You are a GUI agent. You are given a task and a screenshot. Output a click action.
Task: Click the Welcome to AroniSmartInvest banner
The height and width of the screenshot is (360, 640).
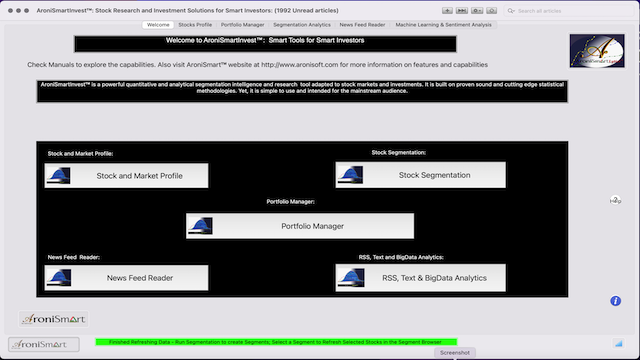[265, 44]
